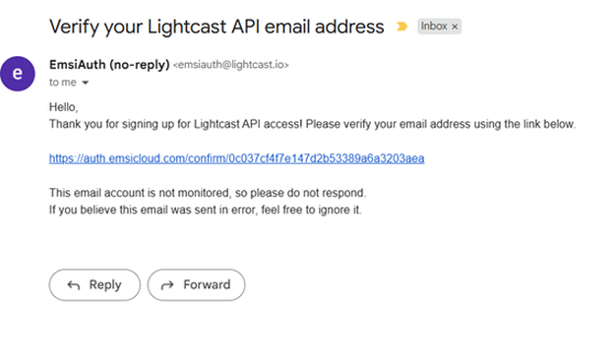Expand recipient details arrow beside "to me"
615x364 pixels.
pos(85,83)
